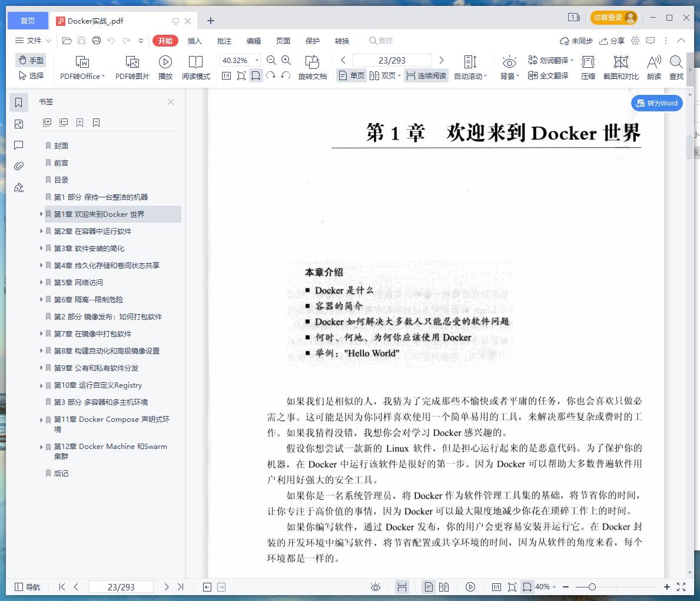Toggle 导航 navigation pane in status bar
The width and height of the screenshot is (700, 601).
(28, 587)
